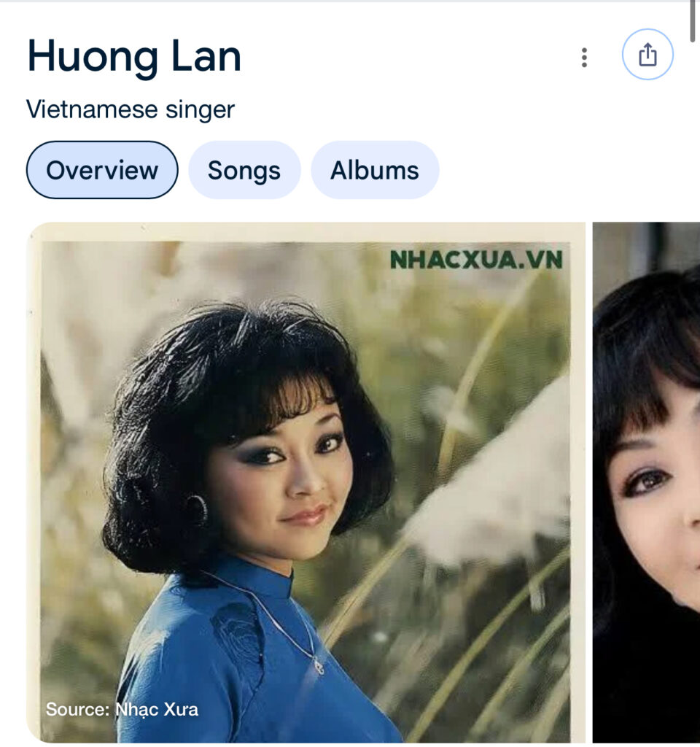Tap the share icon button

[x=647, y=54]
